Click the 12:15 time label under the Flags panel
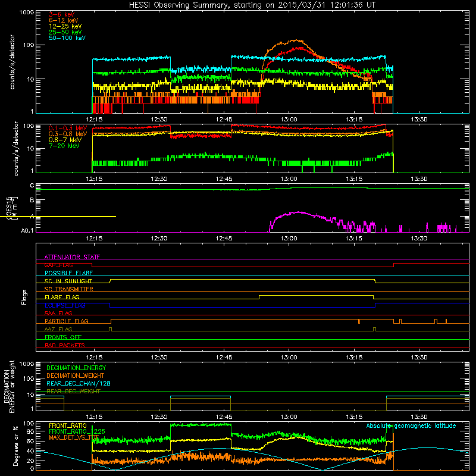476x476 pixels. point(94,358)
